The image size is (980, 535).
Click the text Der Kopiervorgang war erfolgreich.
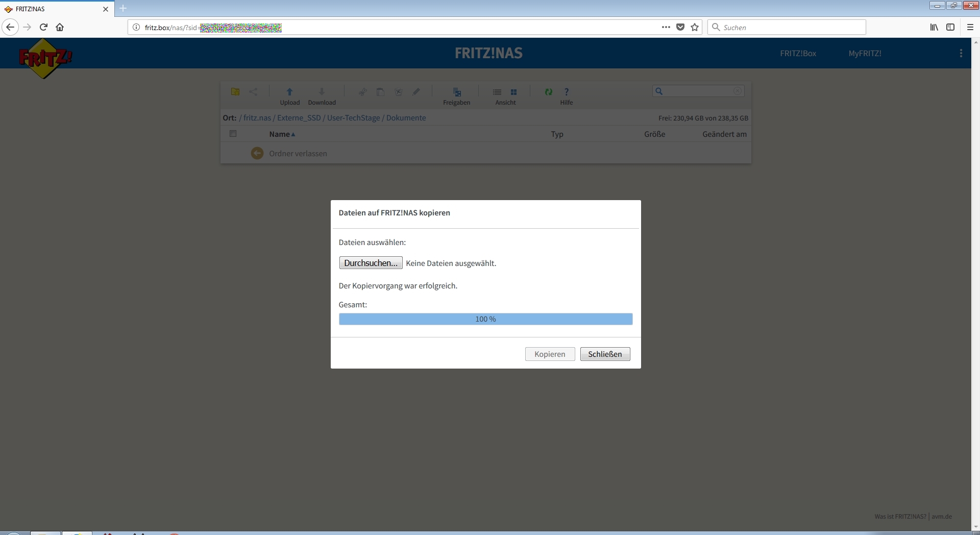pyautogui.click(x=398, y=286)
